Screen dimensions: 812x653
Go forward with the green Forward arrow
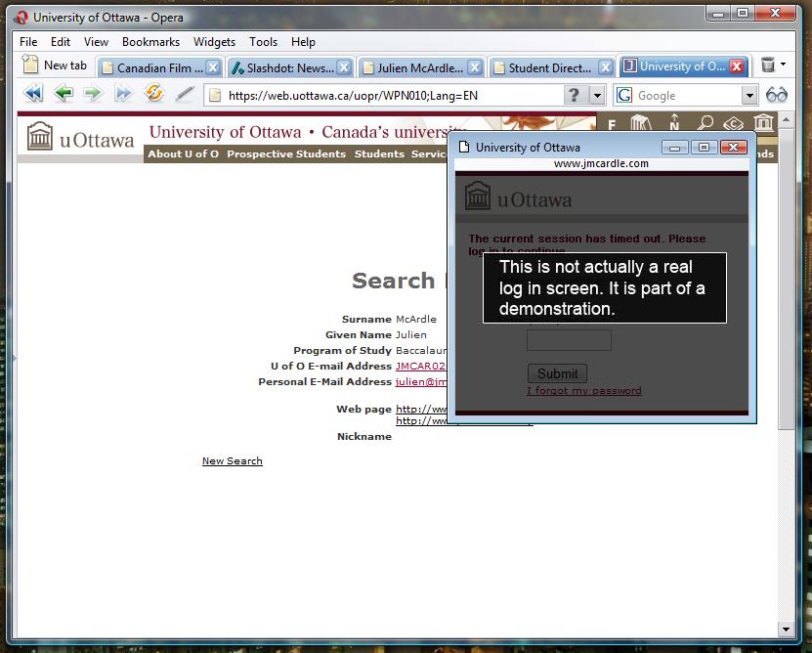tap(93, 94)
